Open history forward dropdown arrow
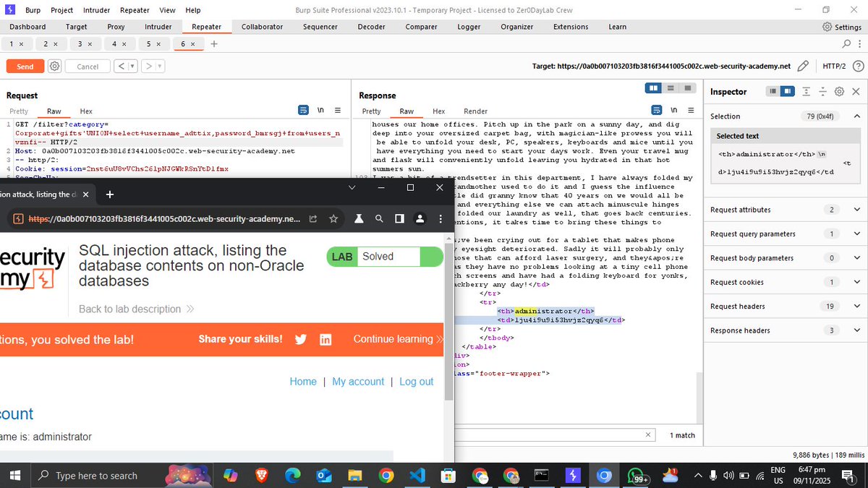 click(x=159, y=66)
